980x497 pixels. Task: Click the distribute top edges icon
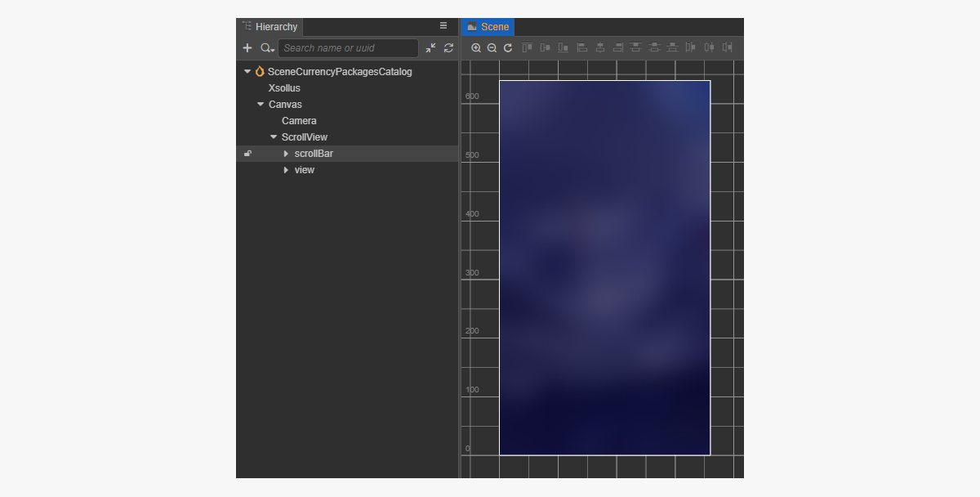[635, 48]
